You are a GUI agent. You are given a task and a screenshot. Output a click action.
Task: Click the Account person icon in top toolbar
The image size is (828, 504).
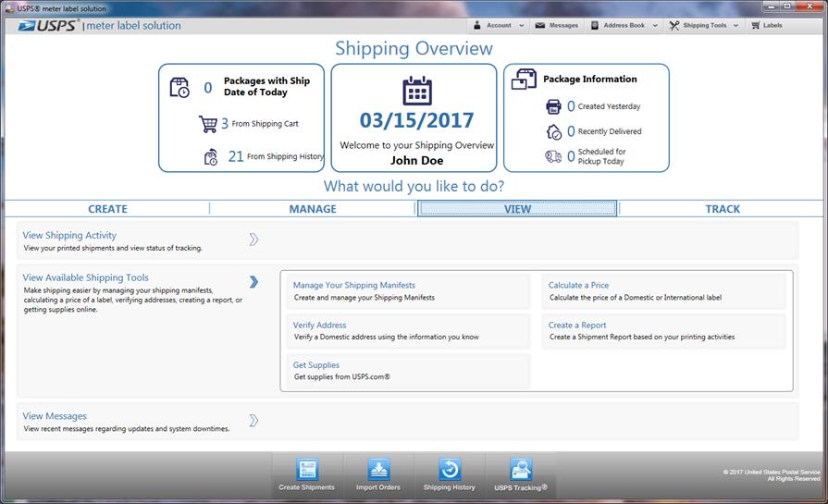click(x=476, y=25)
